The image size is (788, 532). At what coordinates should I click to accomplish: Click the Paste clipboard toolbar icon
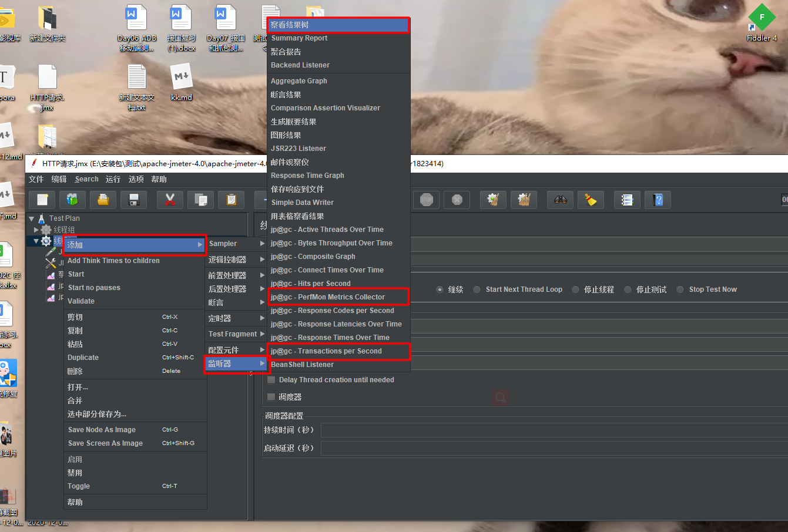[x=231, y=200]
